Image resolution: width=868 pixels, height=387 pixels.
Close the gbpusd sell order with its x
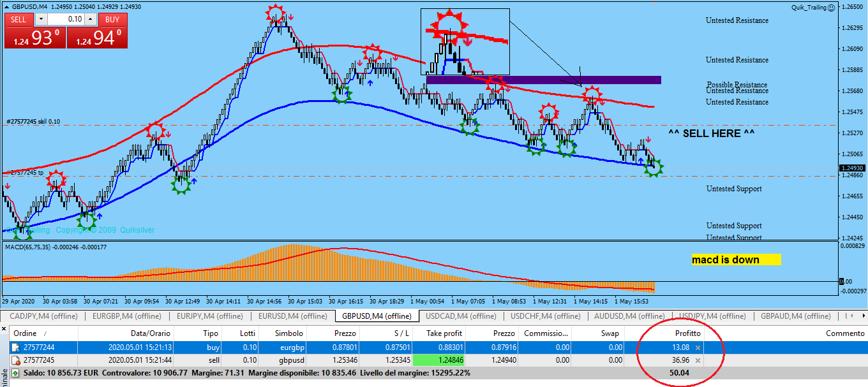tap(698, 360)
